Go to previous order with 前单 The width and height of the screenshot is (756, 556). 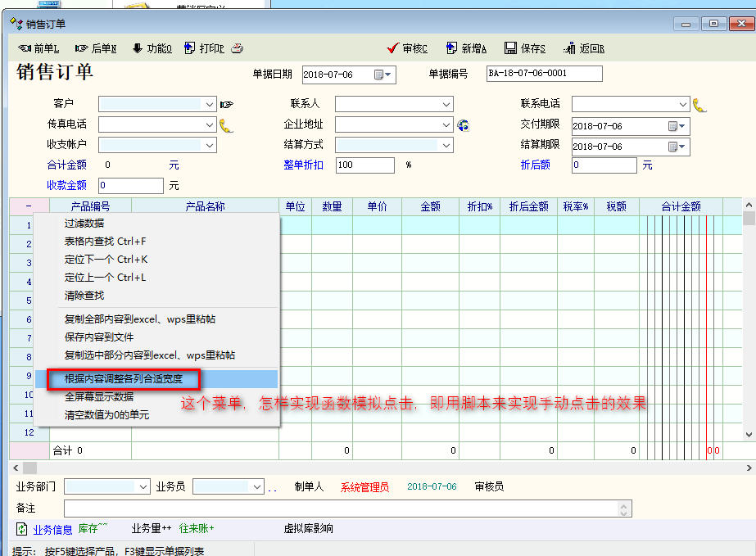tap(38, 48)
